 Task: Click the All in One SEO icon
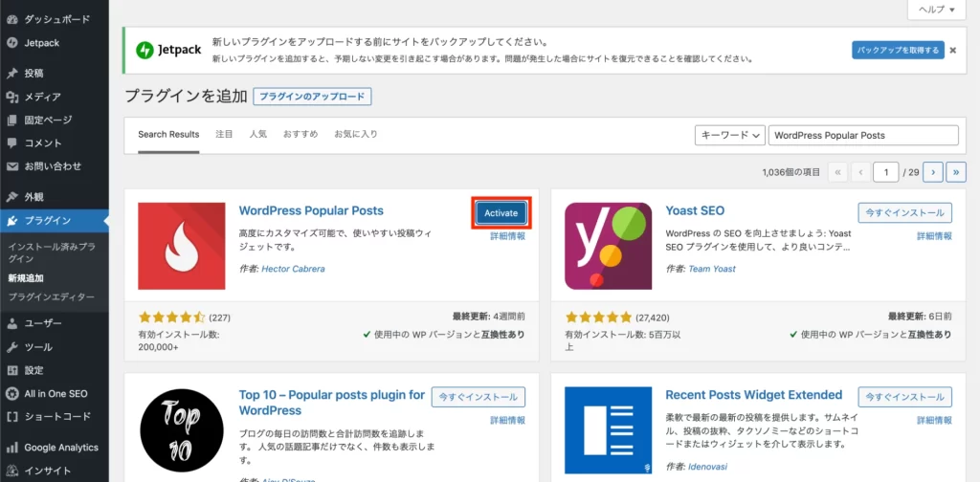pos(12,393)
